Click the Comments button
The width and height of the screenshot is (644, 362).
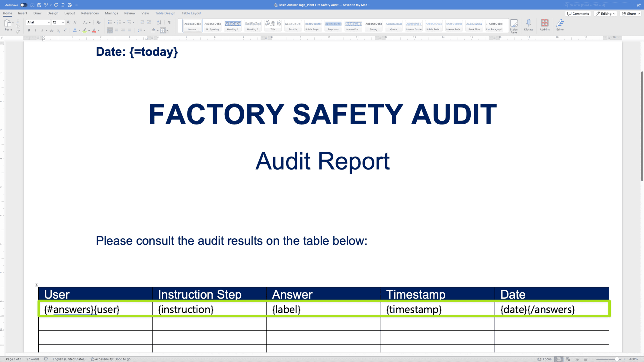click(x=578, y=14)
